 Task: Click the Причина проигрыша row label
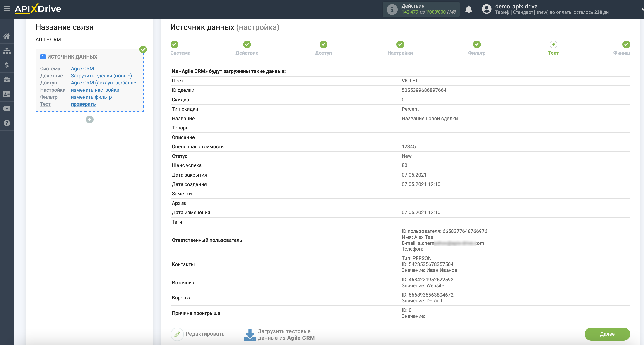[x=196, y=313]
